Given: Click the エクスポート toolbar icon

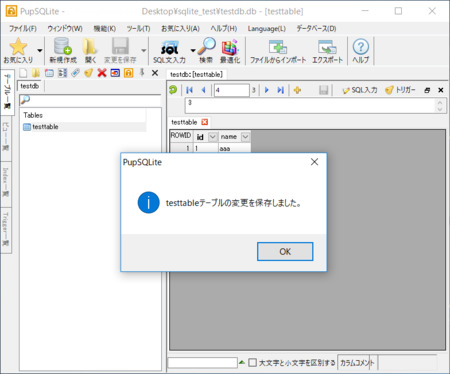Looking at the screenshot, I should (x=327, y=51).
